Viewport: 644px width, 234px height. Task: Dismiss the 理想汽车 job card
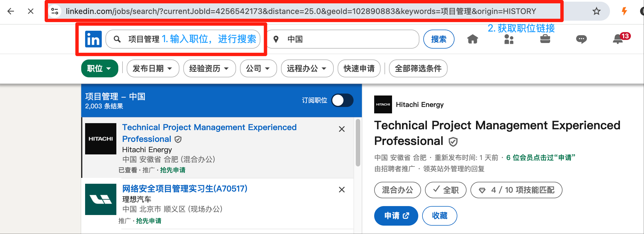click(342, 190)
